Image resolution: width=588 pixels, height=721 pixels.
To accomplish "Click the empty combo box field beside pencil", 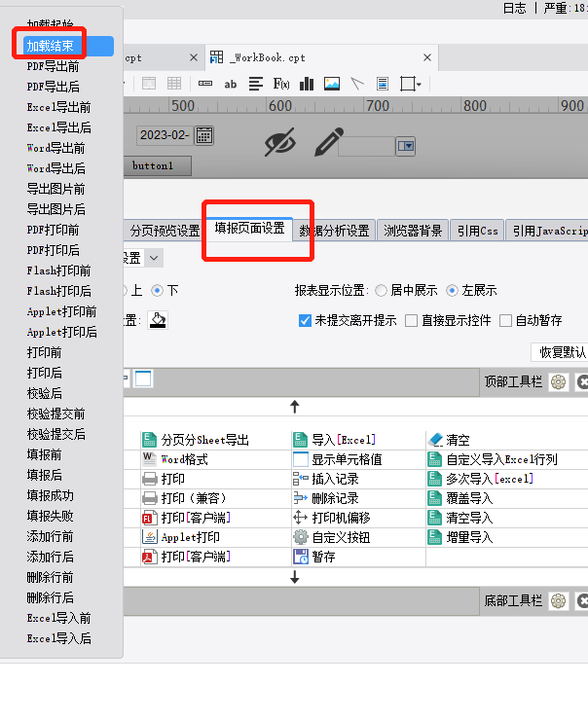I will pos(367,146).
